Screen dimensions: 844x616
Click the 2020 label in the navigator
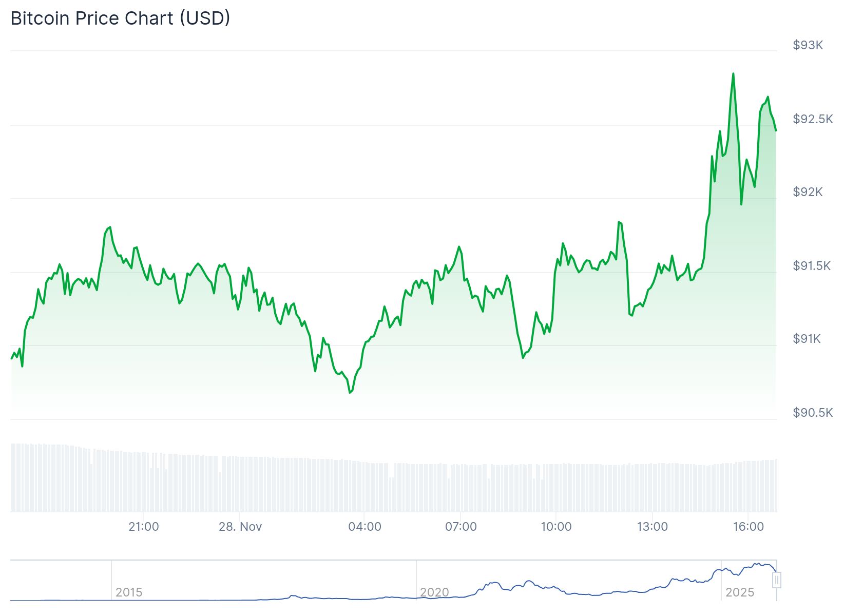coord(434,592)
